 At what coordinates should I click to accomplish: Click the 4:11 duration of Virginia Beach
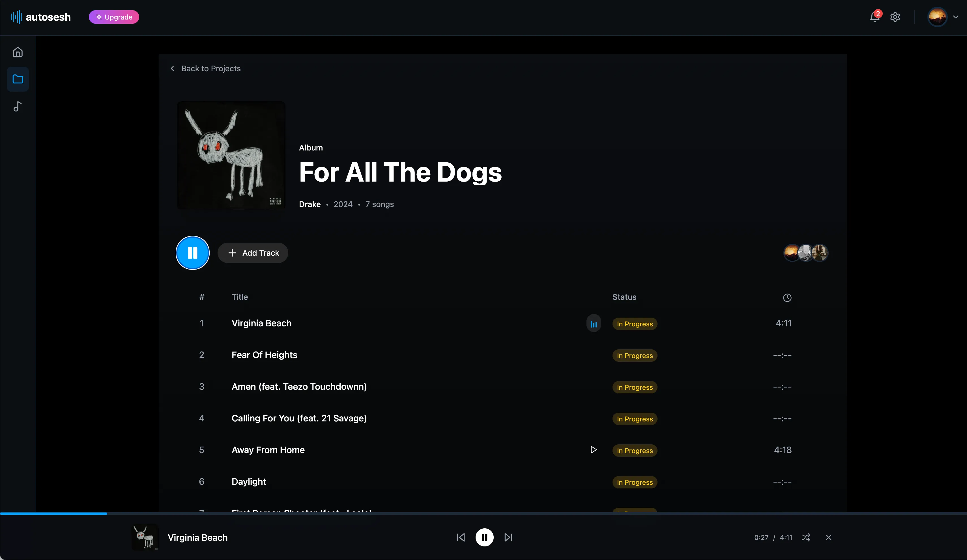pos(784,323)
